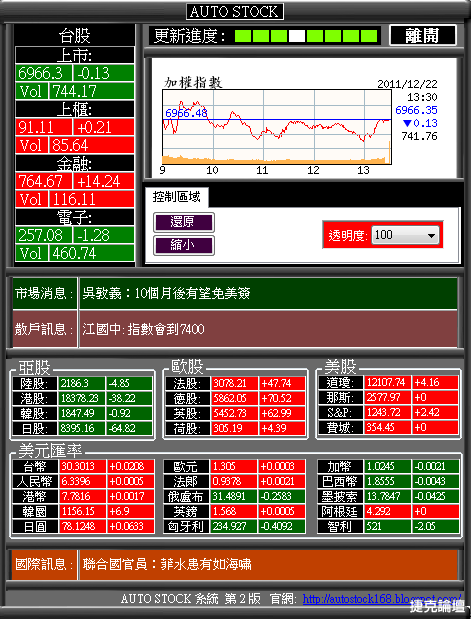Open the autostock168 website link
Viewport: 471px width, 619px height.
(x=382, y=599)
